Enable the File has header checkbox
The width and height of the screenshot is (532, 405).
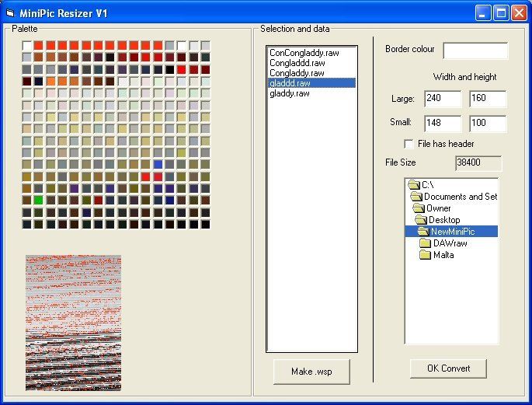409,144
